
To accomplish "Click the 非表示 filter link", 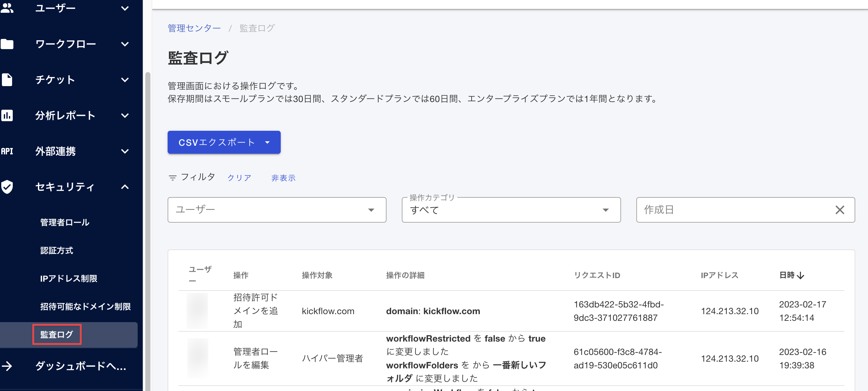I will (x=283, y=178).
